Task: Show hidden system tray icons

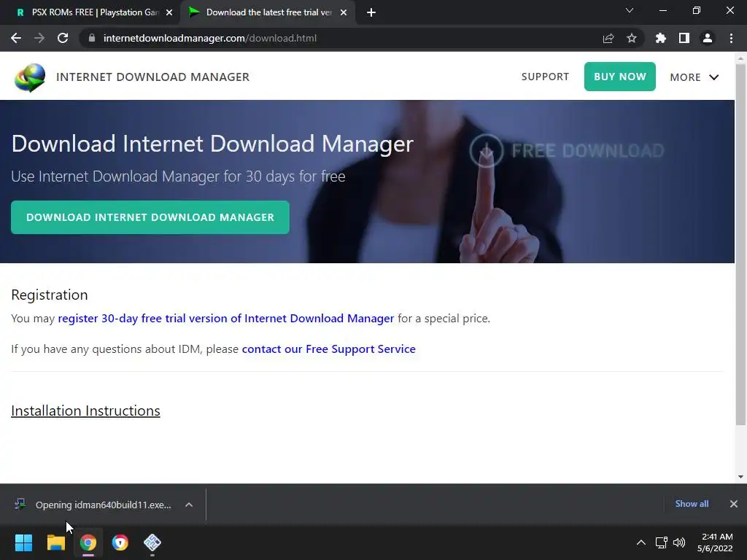Action: click(x=641, y=542)
